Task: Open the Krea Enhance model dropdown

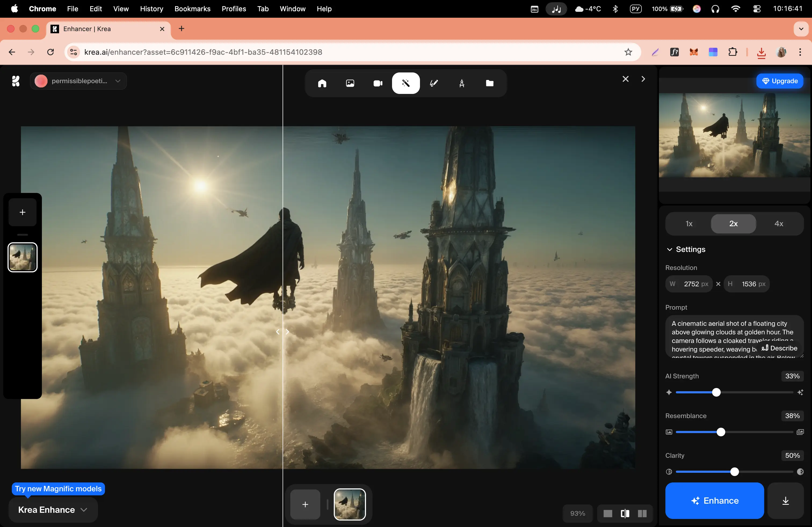Action: pos(53,510)
